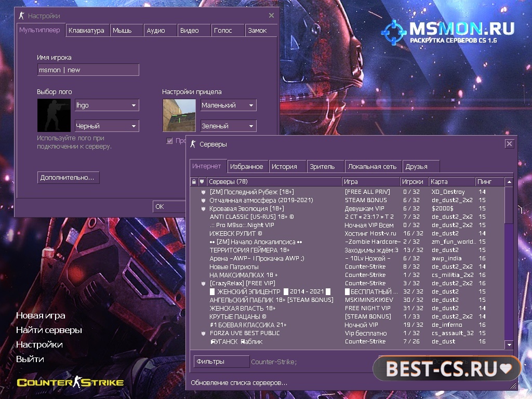
Task: Click server list scrollbar up arrow
Action: coord(509,182)
